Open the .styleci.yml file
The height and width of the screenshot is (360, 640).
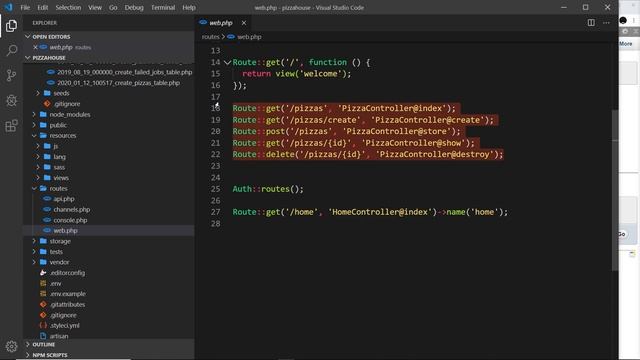click(64, 326)
